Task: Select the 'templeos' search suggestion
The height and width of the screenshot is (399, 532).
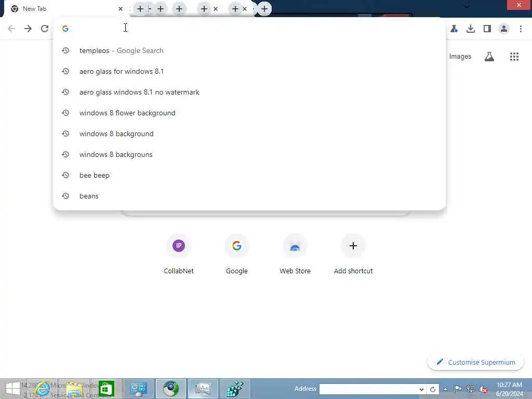Action: coord(249,50)
